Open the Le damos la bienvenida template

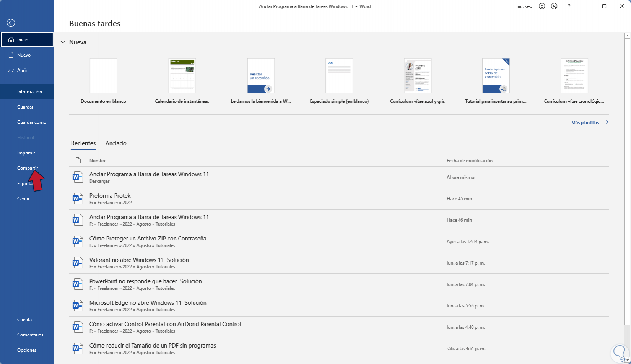261,81
